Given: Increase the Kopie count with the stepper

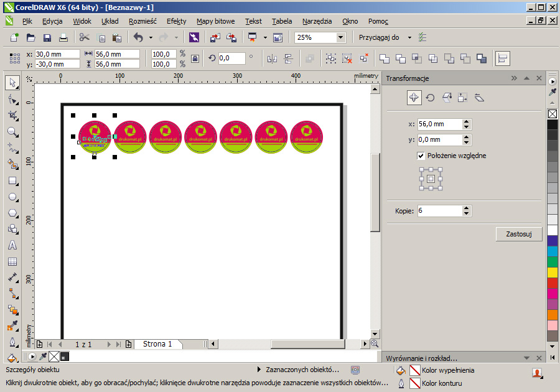Looking at the screenshot, I should coord(466,208).
